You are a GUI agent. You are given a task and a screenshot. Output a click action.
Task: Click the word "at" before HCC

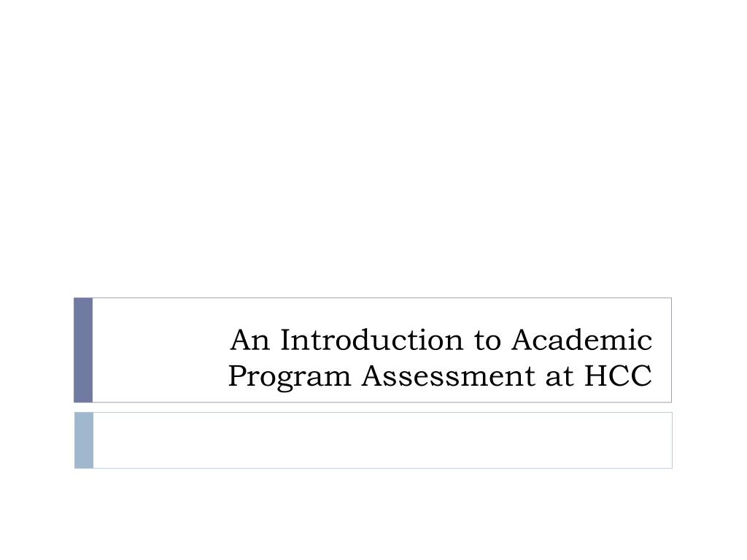click(559, 377)
